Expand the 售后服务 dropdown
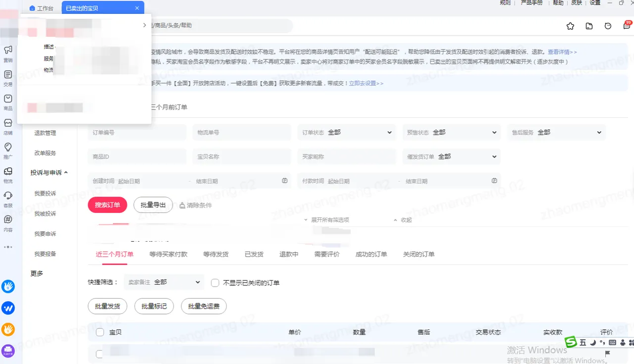 pos(556,132)
